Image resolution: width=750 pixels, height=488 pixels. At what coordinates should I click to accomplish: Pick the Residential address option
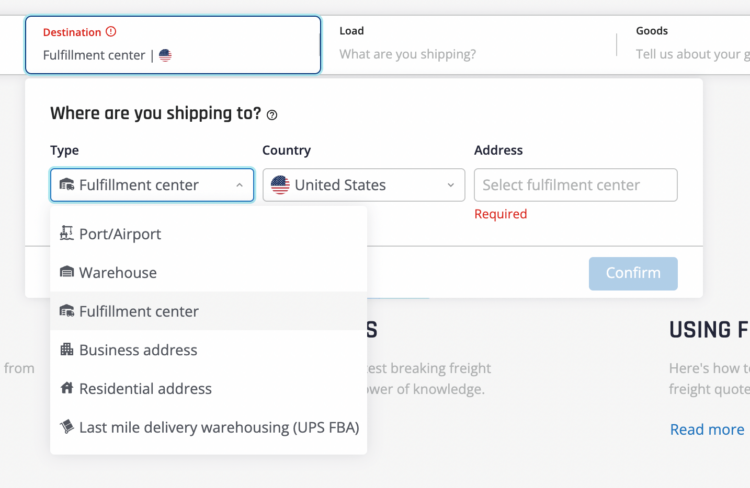pyautogui.click(x=209, y=388)
